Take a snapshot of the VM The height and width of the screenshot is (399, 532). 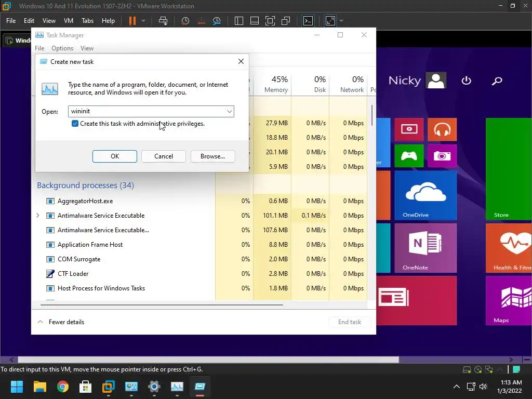(x=185, y=21)
